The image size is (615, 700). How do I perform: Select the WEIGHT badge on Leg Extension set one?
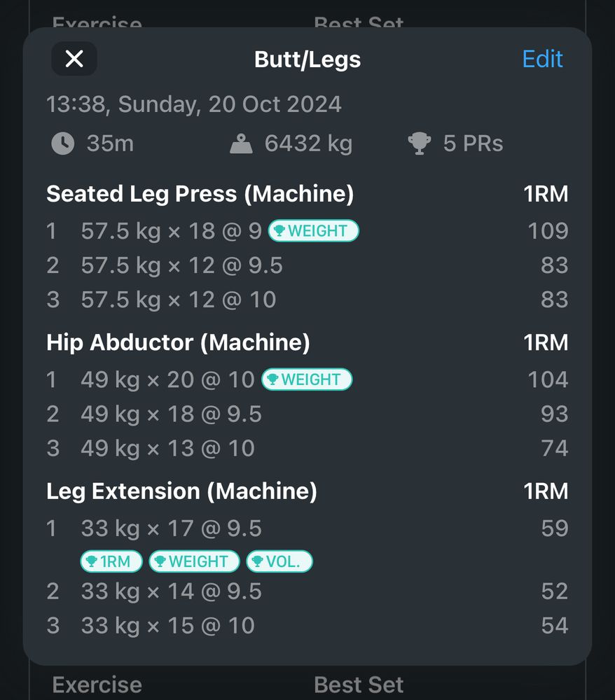(194, 561)
